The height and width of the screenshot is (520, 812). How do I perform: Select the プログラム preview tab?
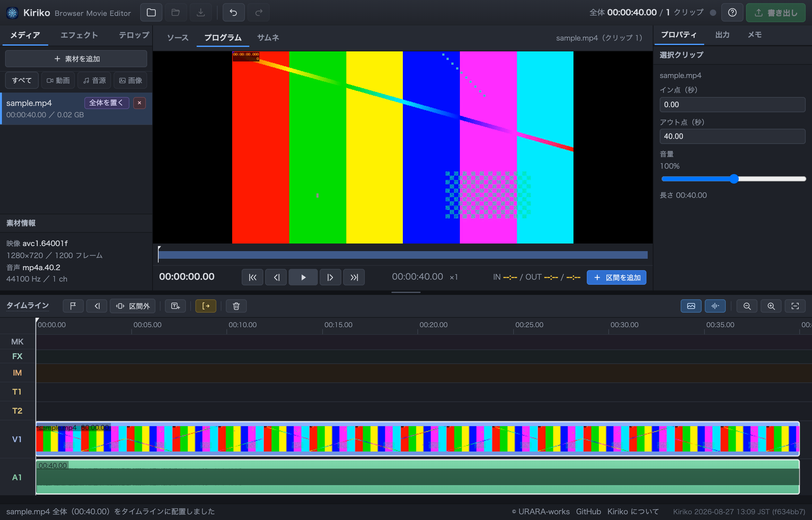(x=223, y=37)
